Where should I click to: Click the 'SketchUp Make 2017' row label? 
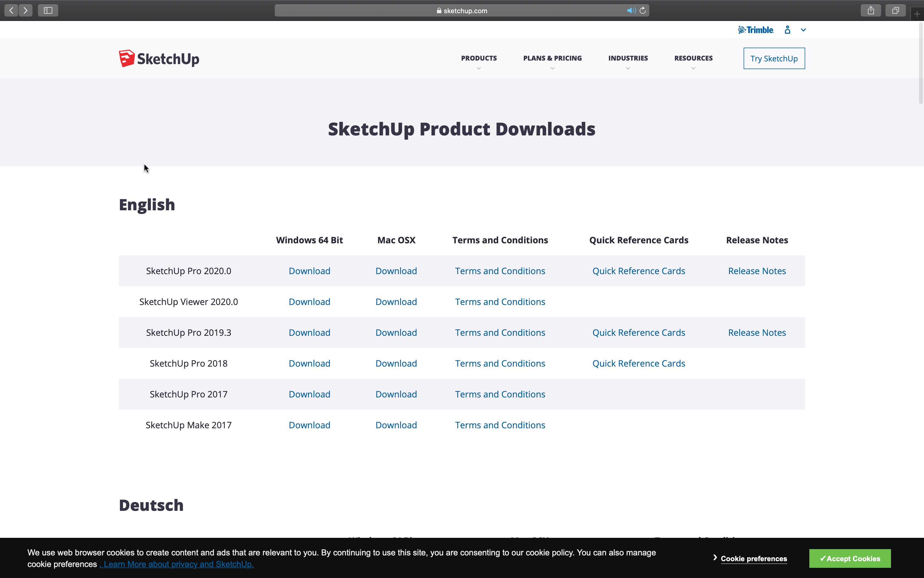[189, 425]
